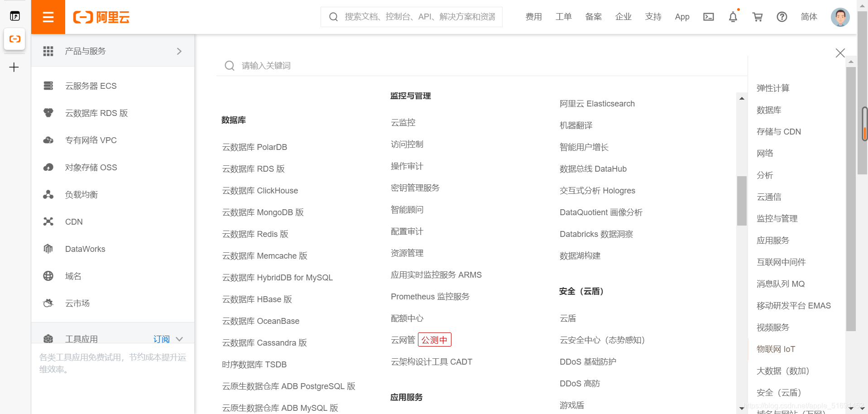This screenshot has width=868, height=414.
Task: Click the domain globe icon
Action: (x=48, y=276)
